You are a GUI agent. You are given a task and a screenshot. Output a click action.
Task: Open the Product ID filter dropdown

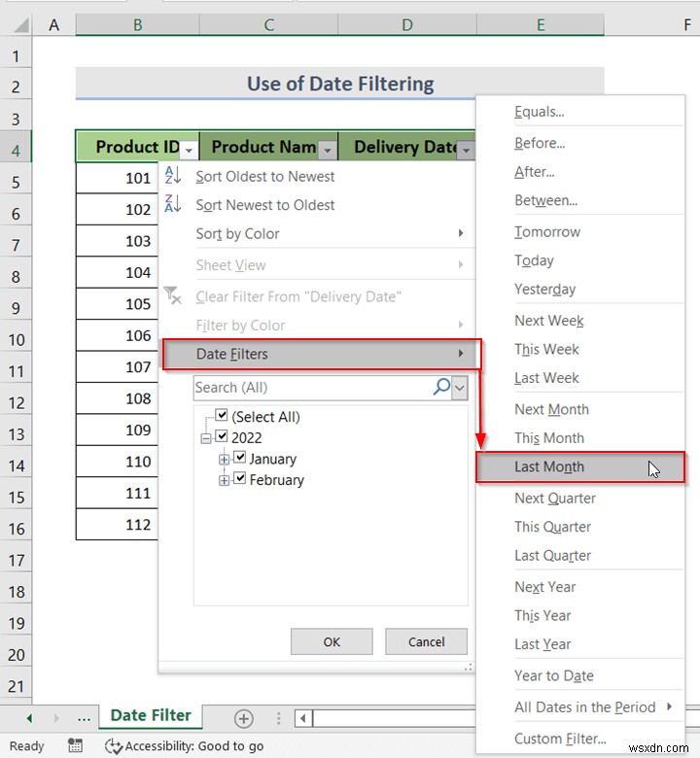tap(190, 151)
